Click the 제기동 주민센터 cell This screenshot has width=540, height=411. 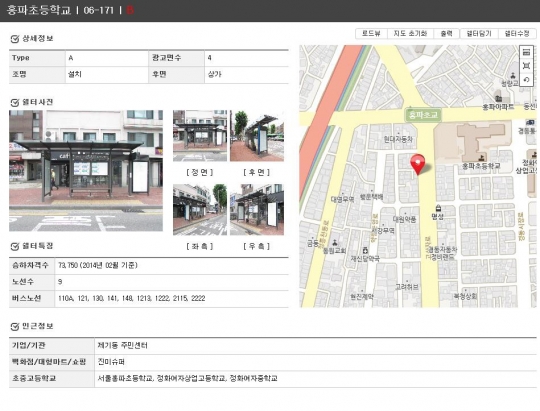(x=315, y=346)
